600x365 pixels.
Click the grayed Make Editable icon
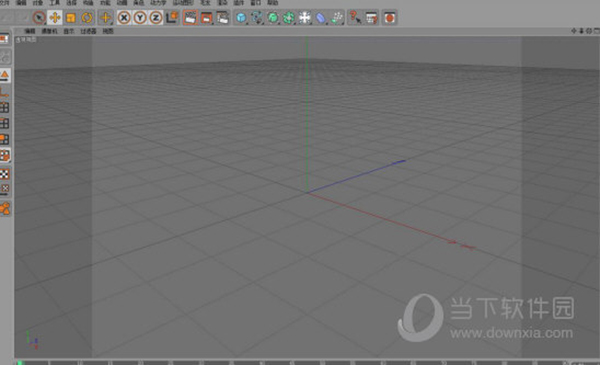[x=5, y=57]
